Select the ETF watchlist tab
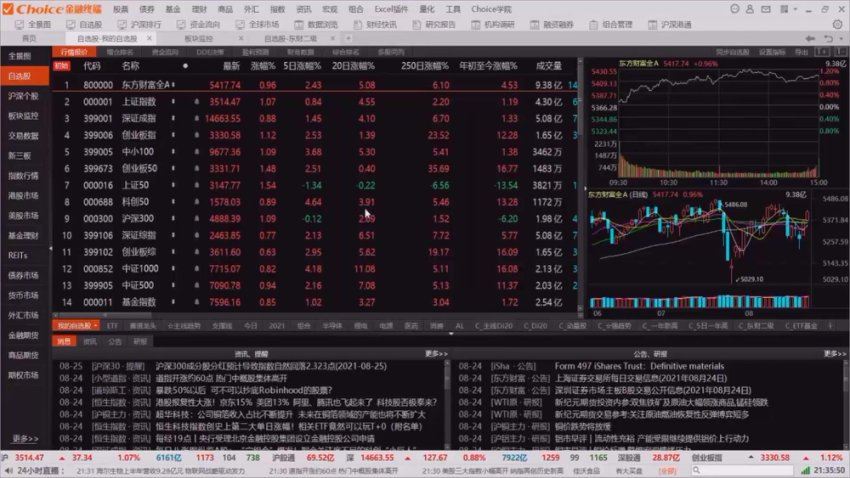 112,326
